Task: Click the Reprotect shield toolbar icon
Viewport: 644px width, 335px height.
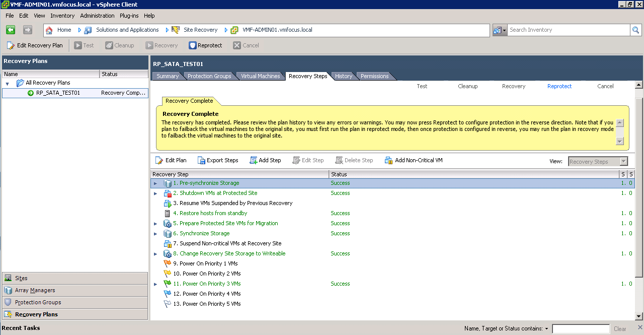Action: pos(193,45)
